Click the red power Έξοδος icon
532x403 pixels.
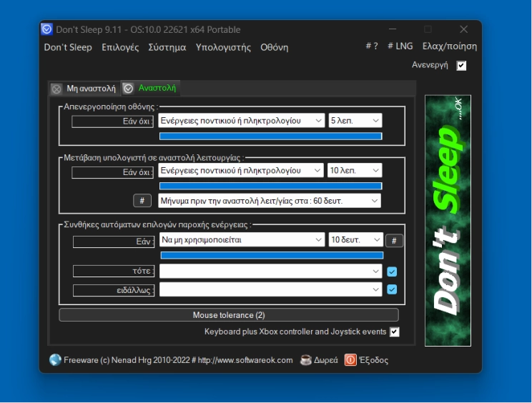pyautogui.click(x=350, y=360)
